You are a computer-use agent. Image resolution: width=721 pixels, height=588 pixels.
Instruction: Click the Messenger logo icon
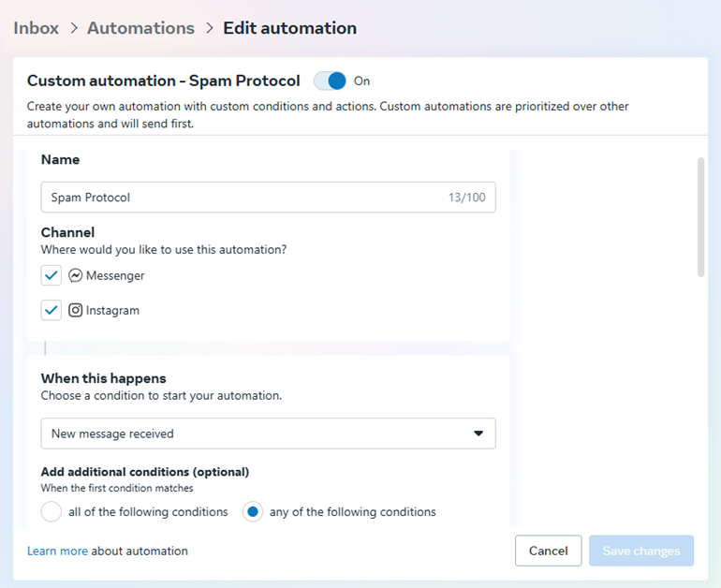(x=76, y=275)
